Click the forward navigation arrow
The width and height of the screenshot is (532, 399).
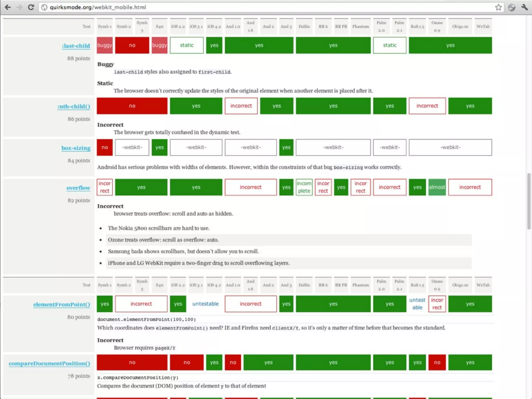coord(19,7)
